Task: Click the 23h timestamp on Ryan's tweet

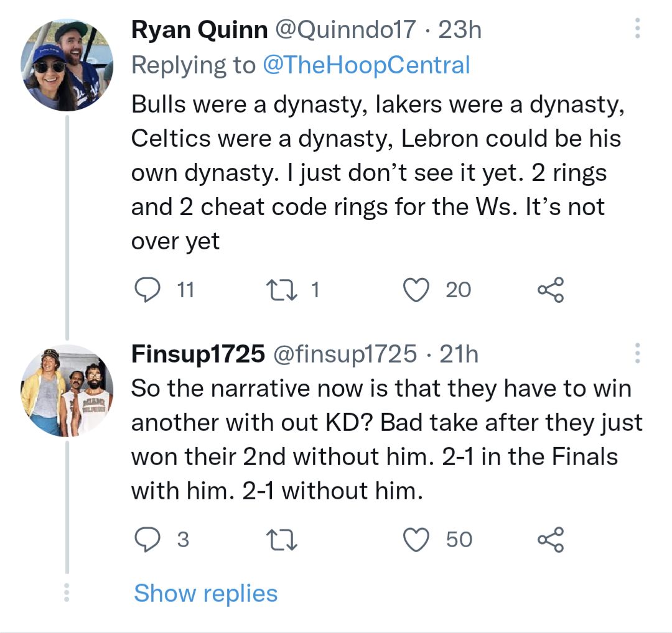Action: click(460, 30)
